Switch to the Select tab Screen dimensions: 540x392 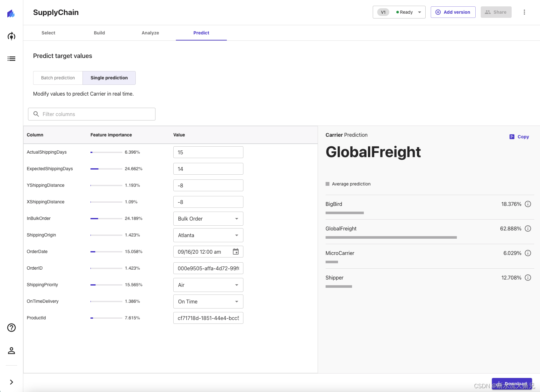tap(48, 33)
